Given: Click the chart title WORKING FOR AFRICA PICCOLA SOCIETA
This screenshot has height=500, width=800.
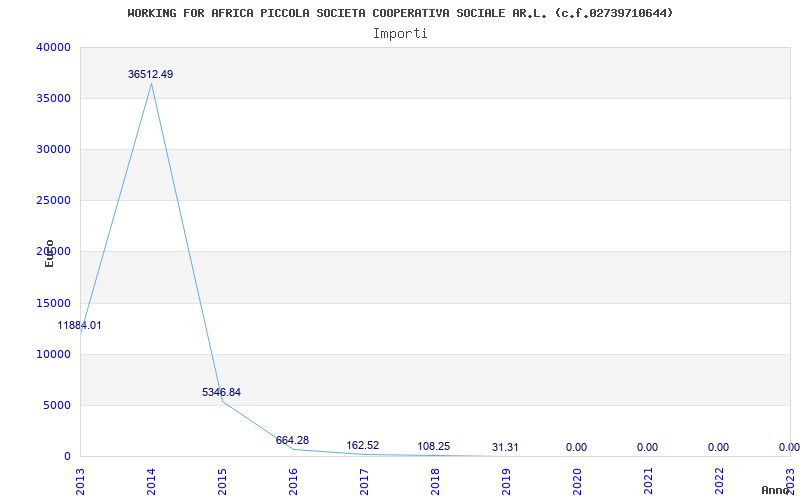Looking at the screenshot, I should click(400, 13).
